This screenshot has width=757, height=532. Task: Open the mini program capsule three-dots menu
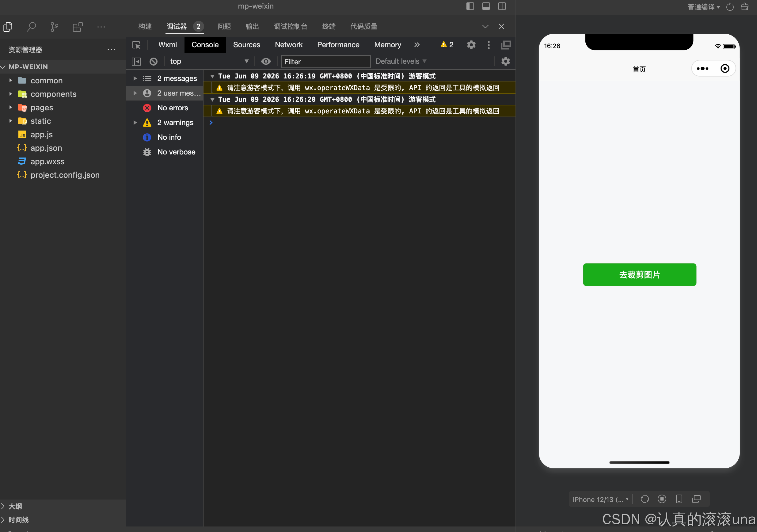point(702,69)
